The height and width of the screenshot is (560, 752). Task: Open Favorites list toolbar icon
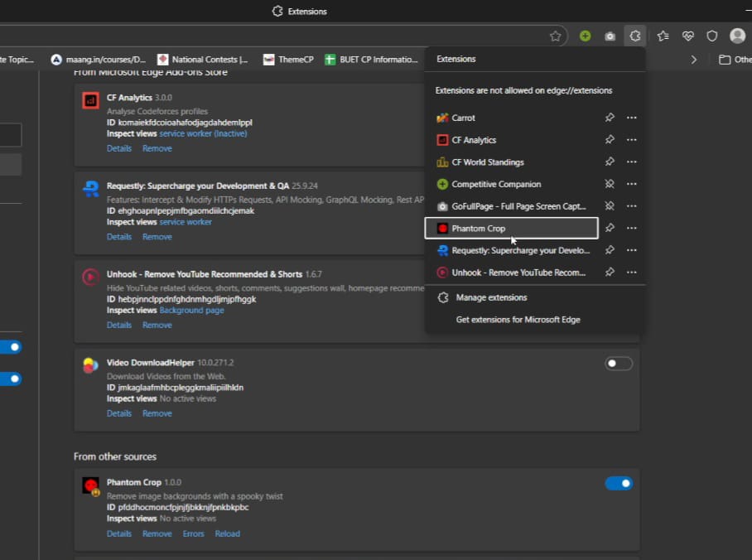coord(663,36)
